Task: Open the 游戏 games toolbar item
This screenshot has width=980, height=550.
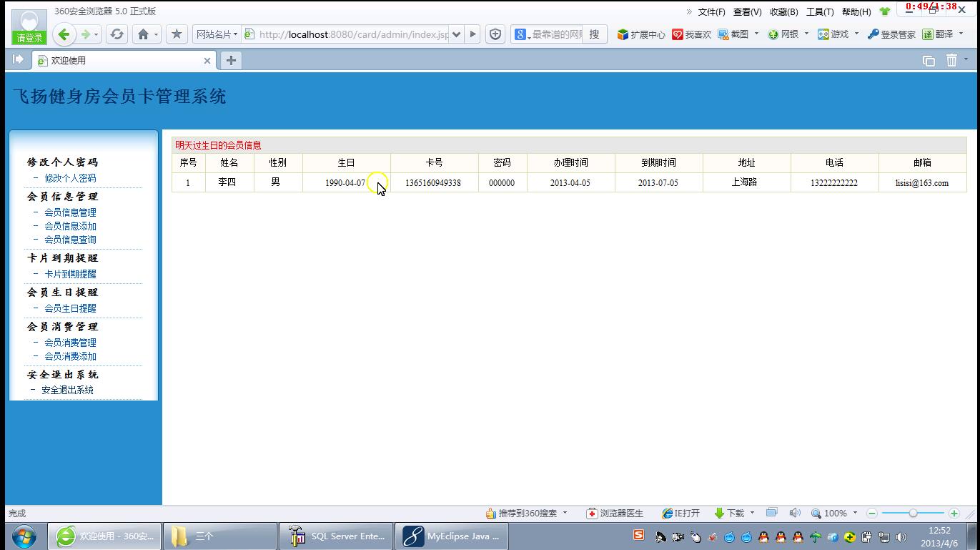Action: pyautogui.click(x=833, y=34)
